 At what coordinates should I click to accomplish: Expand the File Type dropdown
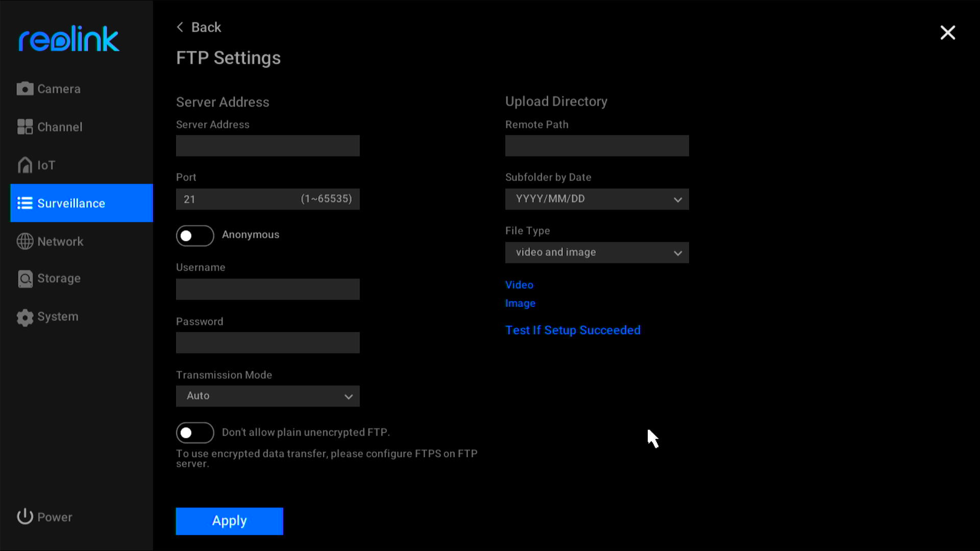[596, 253]
